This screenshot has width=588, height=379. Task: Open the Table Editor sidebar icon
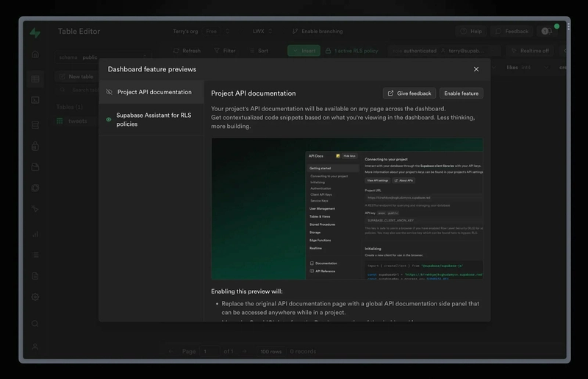pyautogui.click(x=35, y=79)
